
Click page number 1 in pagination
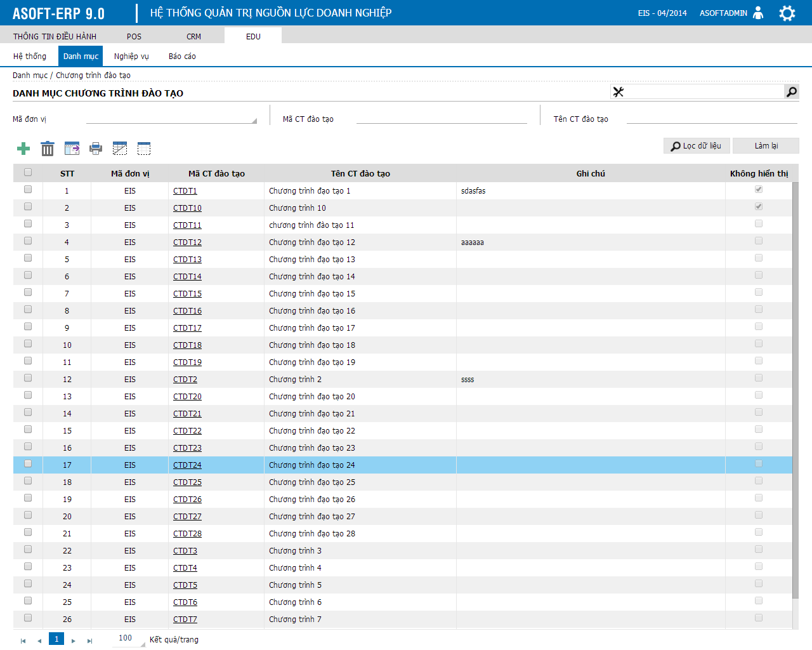click(56, 639)
